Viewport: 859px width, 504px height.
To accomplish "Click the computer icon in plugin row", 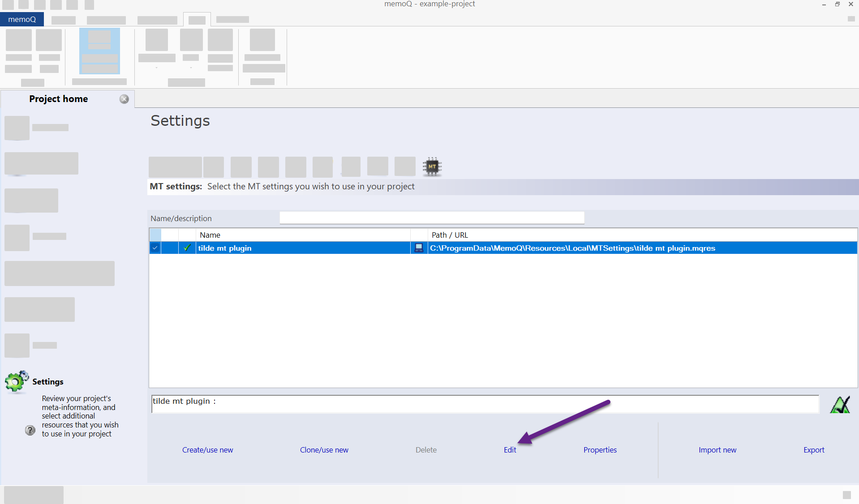I will 419,248.
